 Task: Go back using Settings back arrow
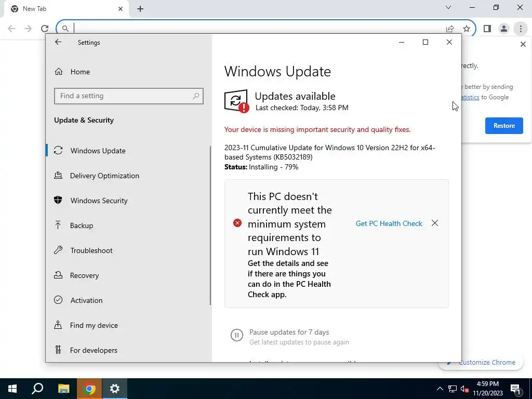tap(58, 42)
